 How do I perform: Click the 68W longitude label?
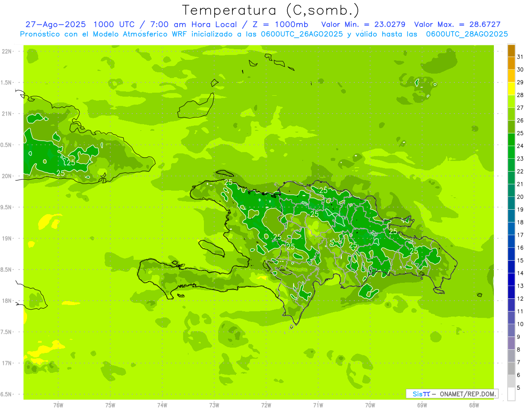474,405
